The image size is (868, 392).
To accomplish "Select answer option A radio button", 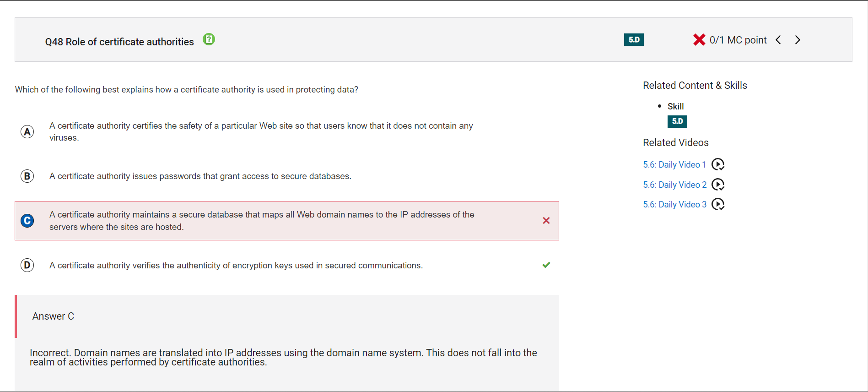I will [27, 132].
